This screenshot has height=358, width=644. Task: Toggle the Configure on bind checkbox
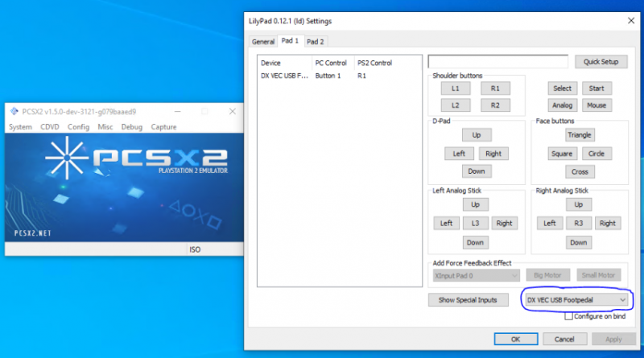pos(569,316)
